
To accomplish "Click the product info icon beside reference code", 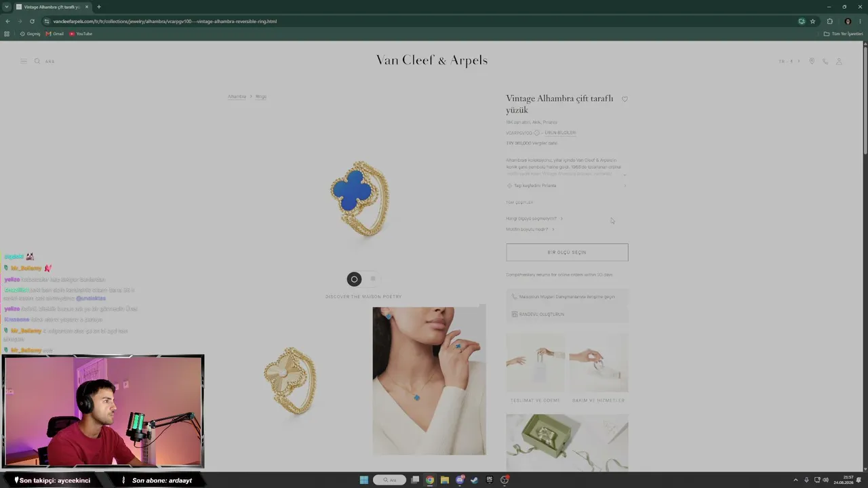I will point(536,133).
